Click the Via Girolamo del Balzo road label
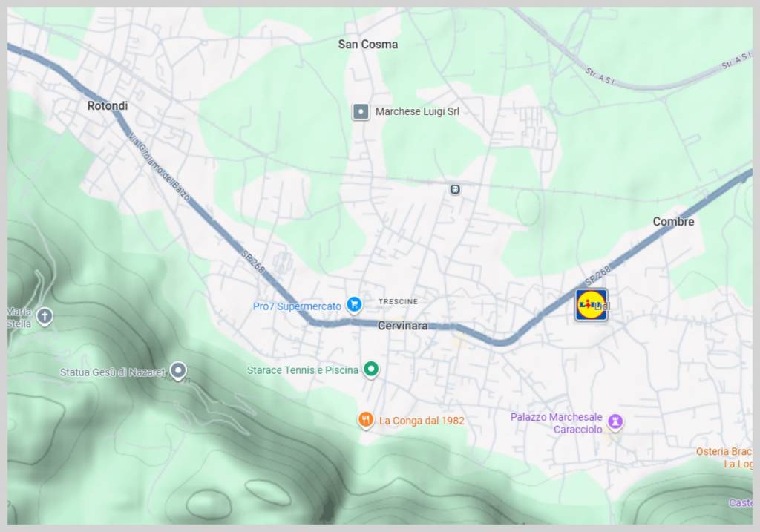The width and height of the screenshot is (760, 532). click(159, 167)
